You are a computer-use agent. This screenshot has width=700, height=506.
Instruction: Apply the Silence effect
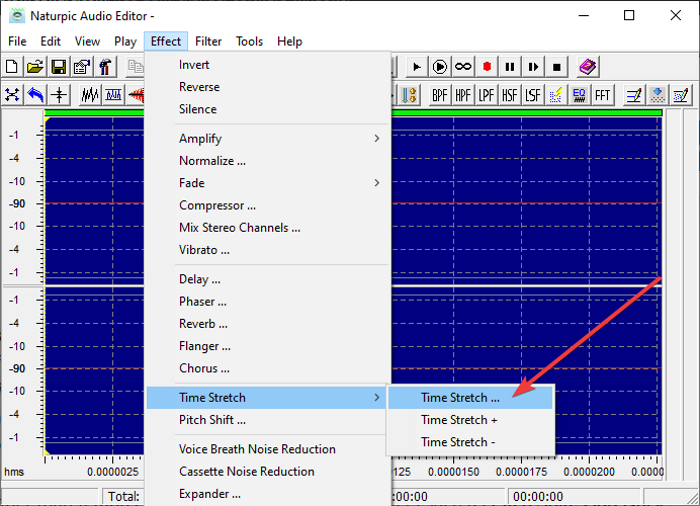[x=268, y=109]
